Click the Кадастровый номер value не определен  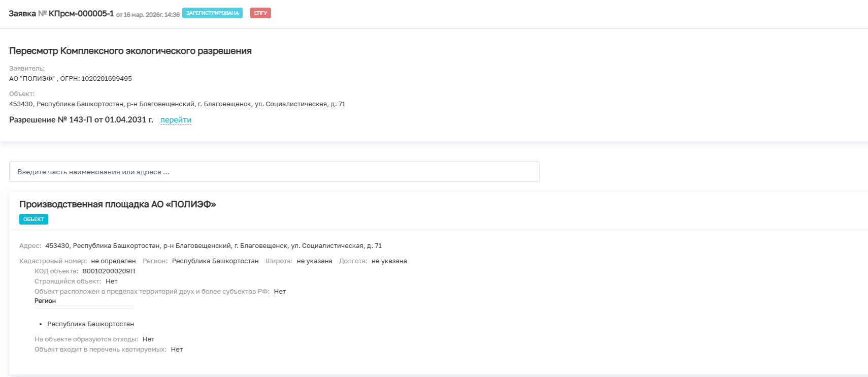point(113,261)
